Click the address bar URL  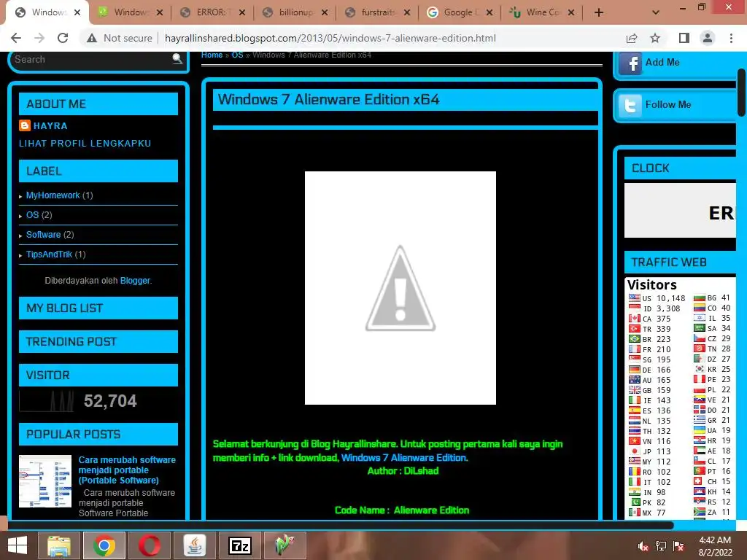coord(330,38)
